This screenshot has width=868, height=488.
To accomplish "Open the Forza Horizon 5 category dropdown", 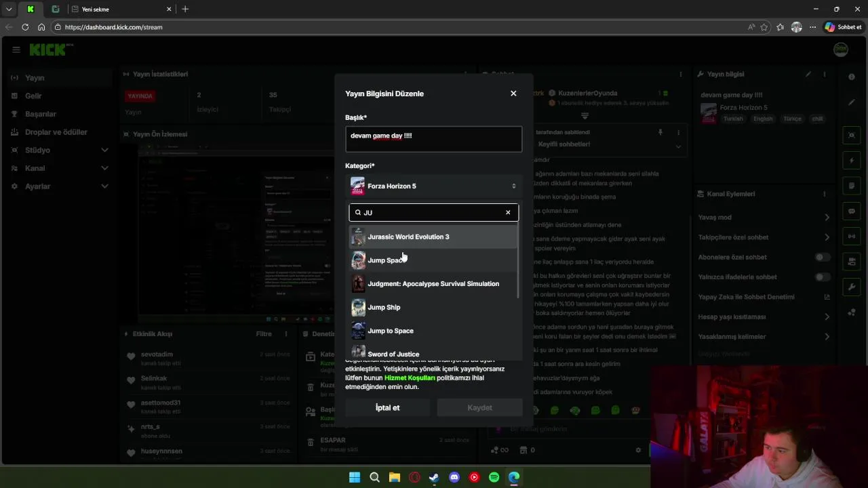I will [433, 186].
